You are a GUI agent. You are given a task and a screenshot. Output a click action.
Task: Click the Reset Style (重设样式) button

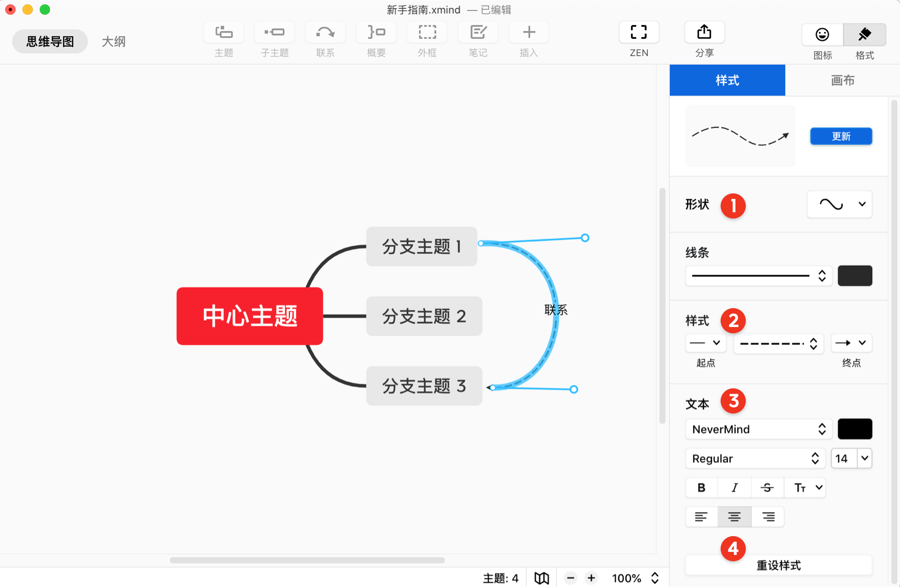coord(778,565)
